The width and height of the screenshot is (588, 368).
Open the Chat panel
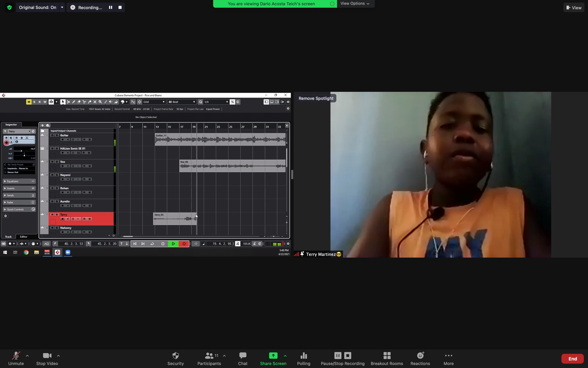tap(243, 358)
